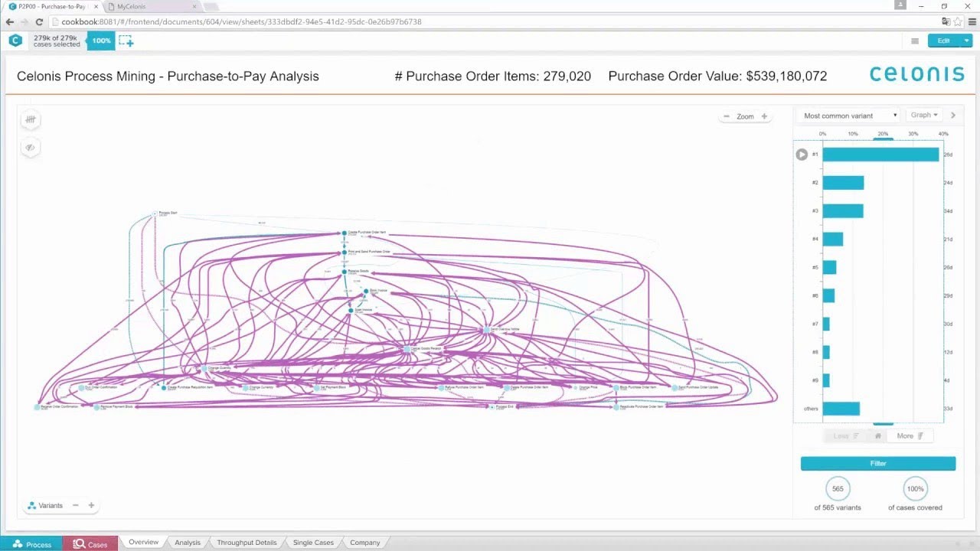
Task: Click the 100% cases covered circle
Action: pos(915,488)
